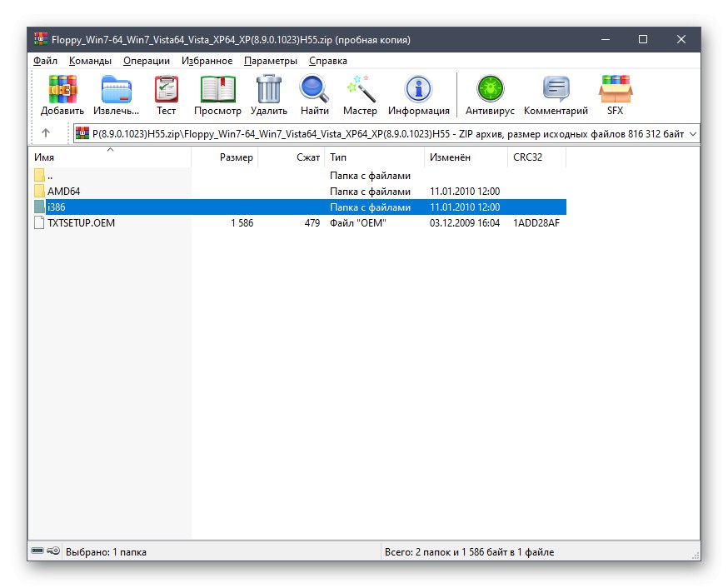728x588 pixels.
Task: Click the 11.01.2010 12:00 date in AMD64 row
Action: (x=465, y=192)
